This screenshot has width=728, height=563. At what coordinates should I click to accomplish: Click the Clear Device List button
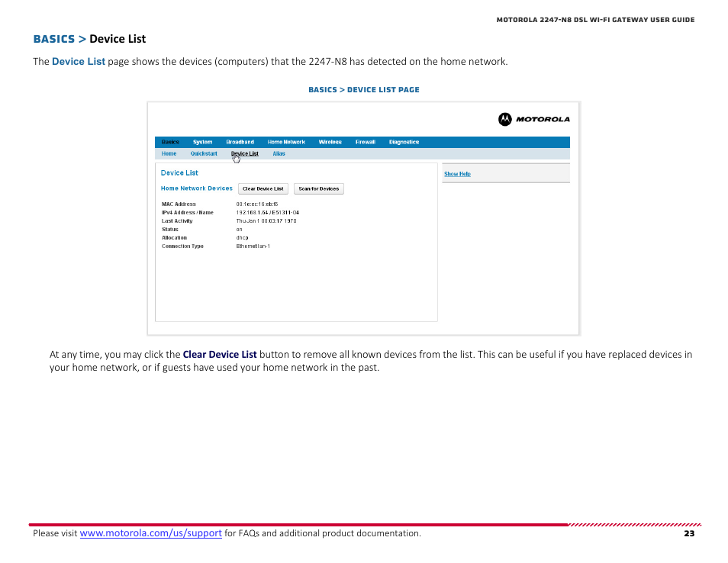[263, 189]
